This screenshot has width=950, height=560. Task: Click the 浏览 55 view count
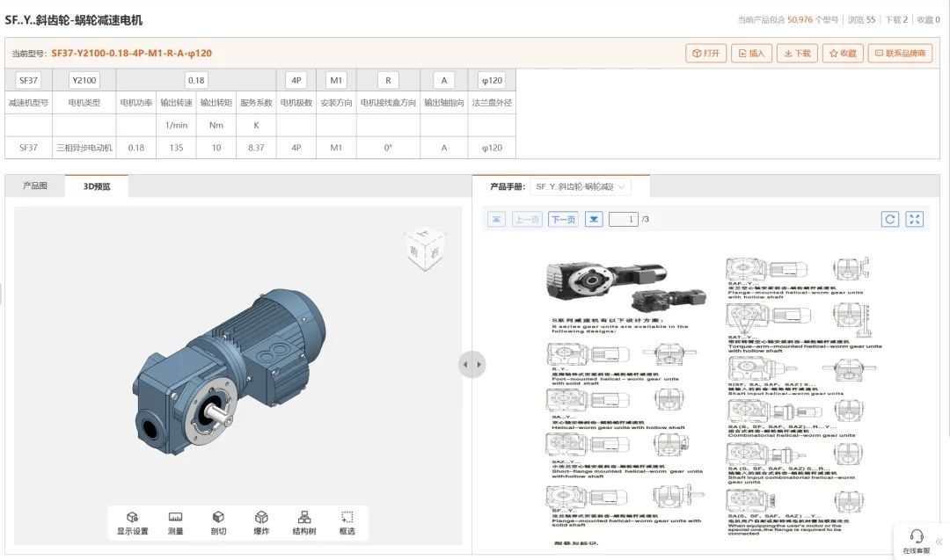861,20
